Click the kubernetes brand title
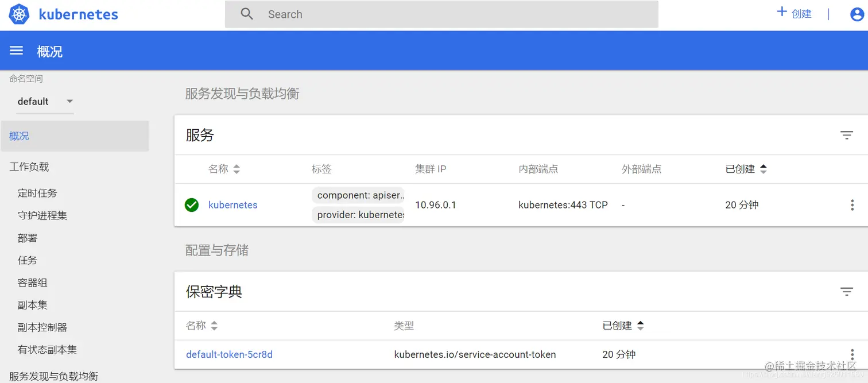 (x=78, y=14)
